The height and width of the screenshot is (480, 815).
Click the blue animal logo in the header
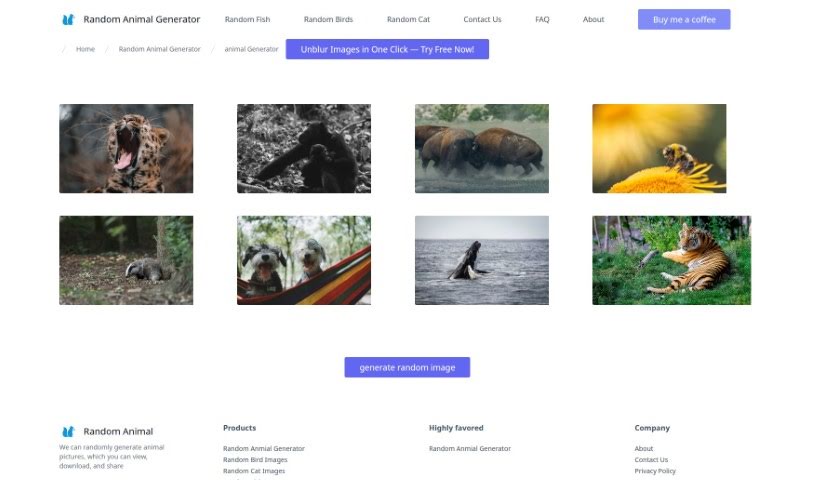tap(68, 20)
